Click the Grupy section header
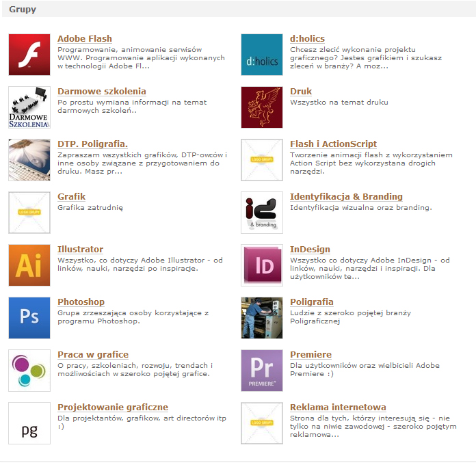The width and height of the screenshot is (476, 467). point(23,10)
